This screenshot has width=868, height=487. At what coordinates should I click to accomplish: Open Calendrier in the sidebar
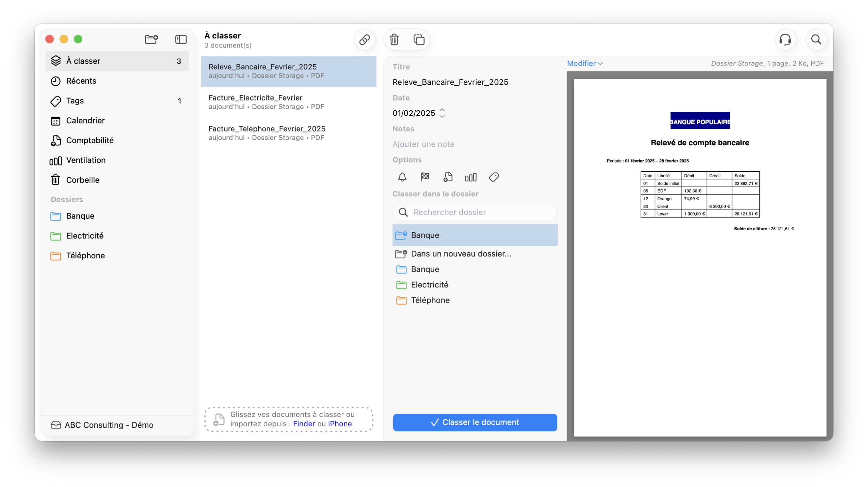[x=85, y=120]
